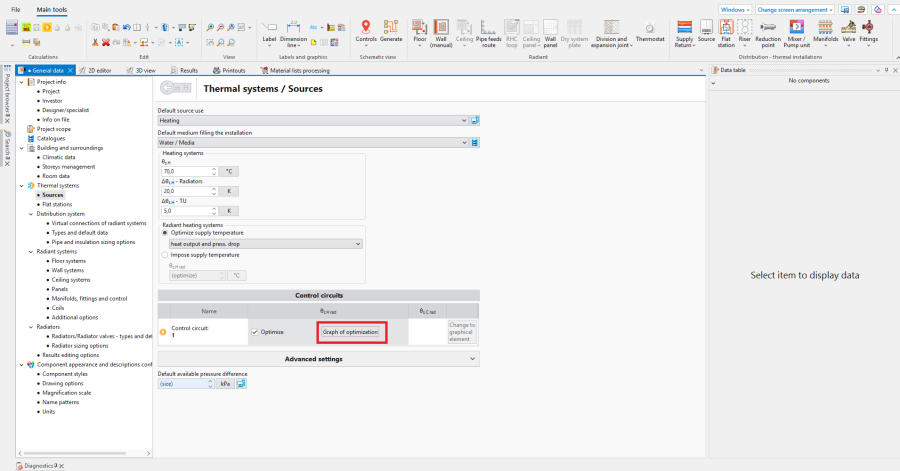Select the Flat station tool
The height and width of the screenshot is (471, 900).
[x=727, y=30]
